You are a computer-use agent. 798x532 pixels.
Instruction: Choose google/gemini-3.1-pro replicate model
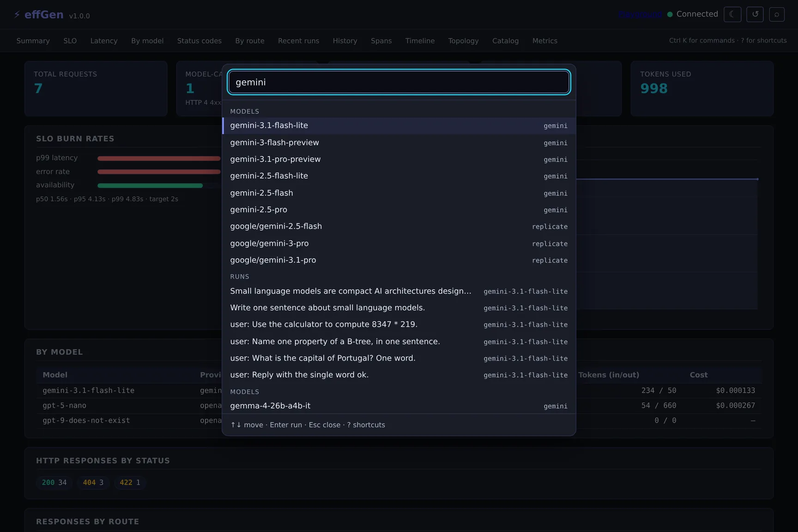click(399, 260)
